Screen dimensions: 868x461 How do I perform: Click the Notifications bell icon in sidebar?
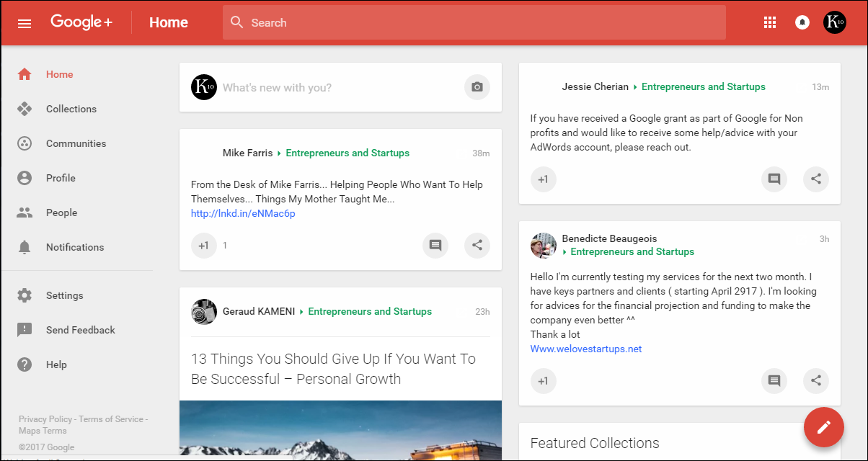click(25, 247)
